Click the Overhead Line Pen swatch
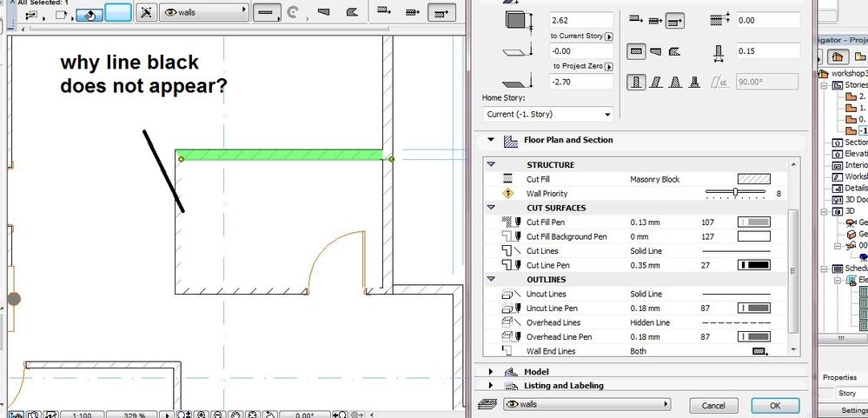The height and width of the screenshot is (418, 868). 754,336
